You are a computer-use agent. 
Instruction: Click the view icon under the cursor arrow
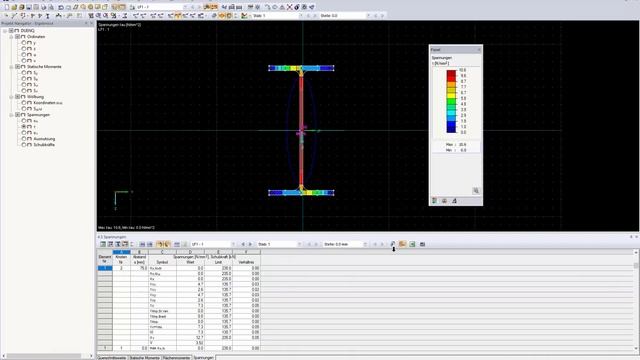click(x=393, y=244)
